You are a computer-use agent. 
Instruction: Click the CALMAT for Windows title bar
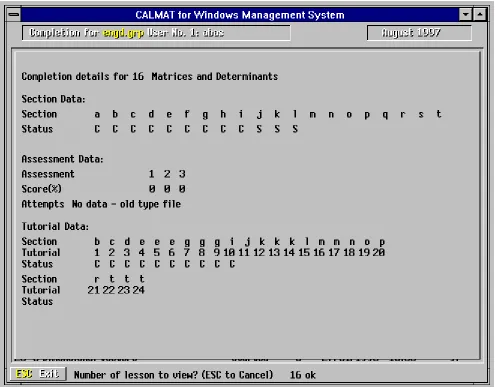pos(240,15)
